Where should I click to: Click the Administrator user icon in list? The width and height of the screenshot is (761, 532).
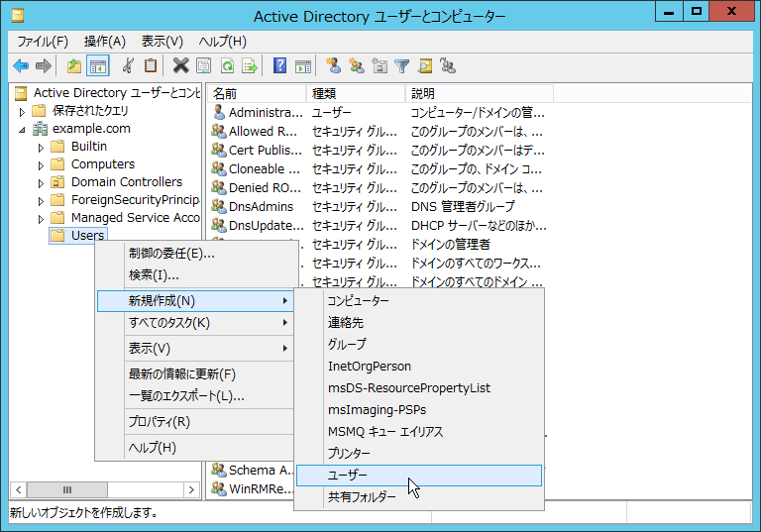219,112
